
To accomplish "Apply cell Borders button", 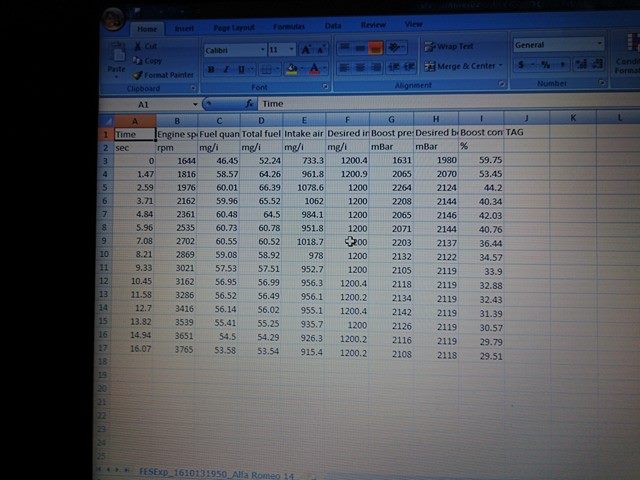I will point(266,70).
